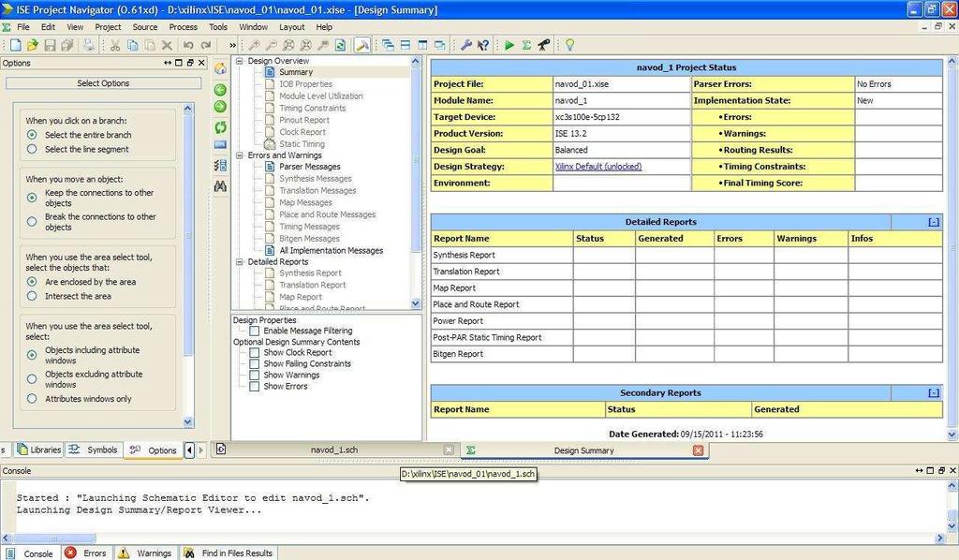Click the Tile Horizontally windows icon
This screenshot has height=560, width=959.
(x=405, y=45)
